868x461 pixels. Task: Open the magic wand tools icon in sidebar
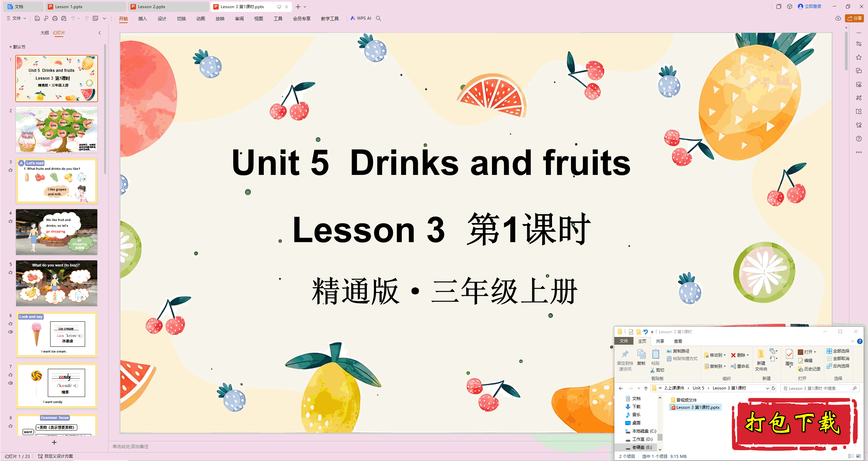click(859, 98)
